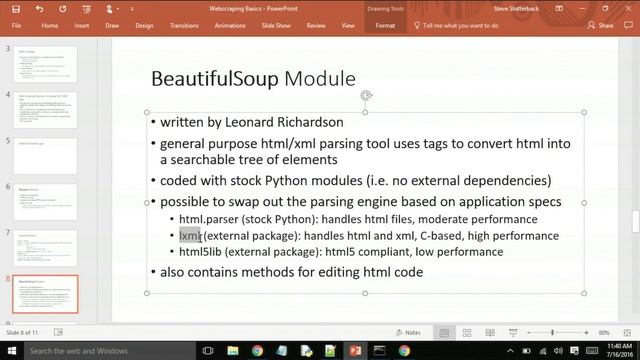Click the html.parser sub-bullet line
The width and height of the screenshot is (640, 360).
[x=358, y=219]
